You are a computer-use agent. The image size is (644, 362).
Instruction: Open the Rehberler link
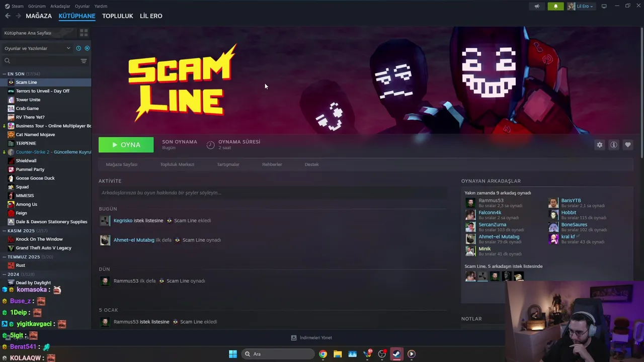[x=272, y=164]
